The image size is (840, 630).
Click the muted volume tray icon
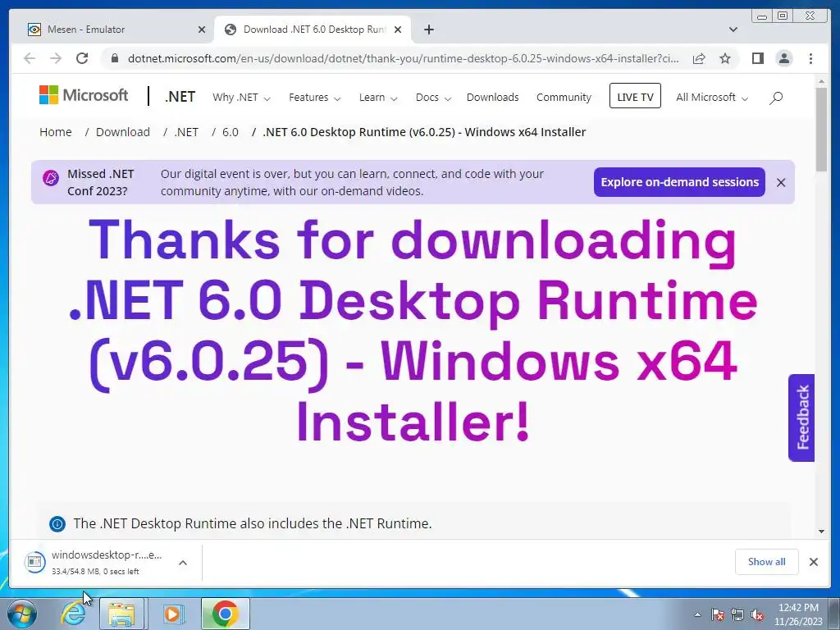pos(757,615)
